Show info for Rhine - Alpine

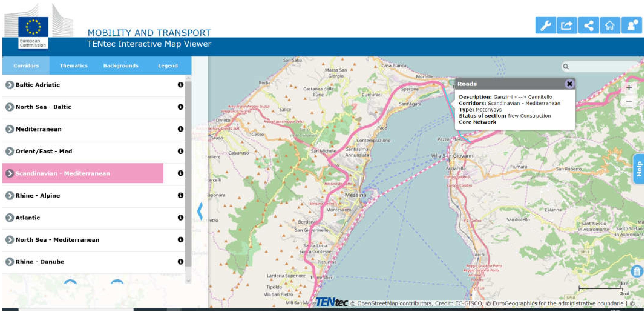click(x=180, y=195)
